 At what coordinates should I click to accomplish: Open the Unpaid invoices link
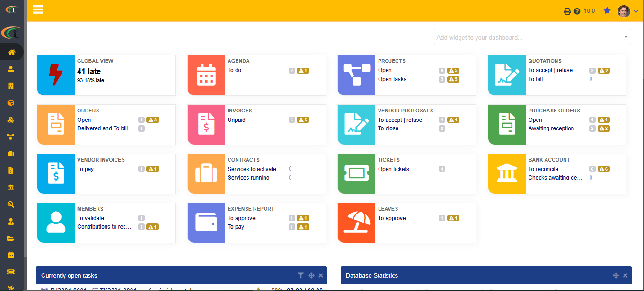pyautogui.click(x=236, y=120)
